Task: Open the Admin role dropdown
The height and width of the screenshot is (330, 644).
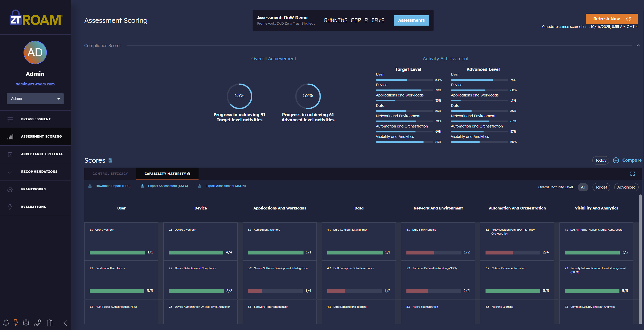Action: 35,99
